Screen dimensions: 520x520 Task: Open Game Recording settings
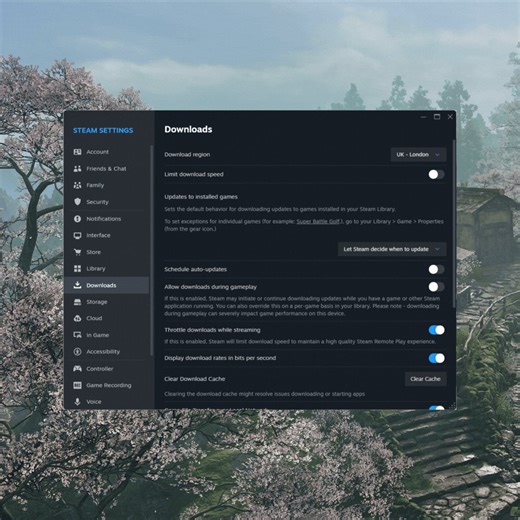tap(107, 385)
